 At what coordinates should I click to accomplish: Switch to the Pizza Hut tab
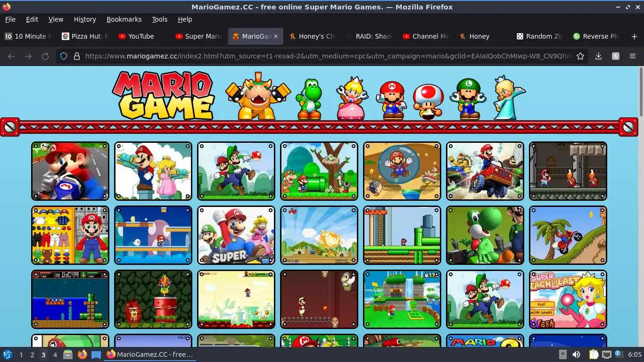click(85, 36)
